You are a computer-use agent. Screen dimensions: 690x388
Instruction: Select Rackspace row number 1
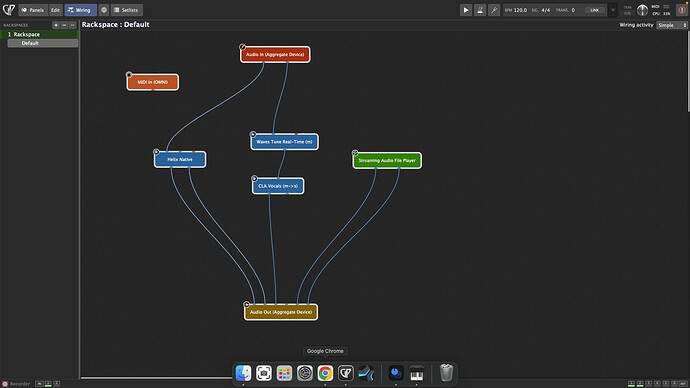pos(40,34)
